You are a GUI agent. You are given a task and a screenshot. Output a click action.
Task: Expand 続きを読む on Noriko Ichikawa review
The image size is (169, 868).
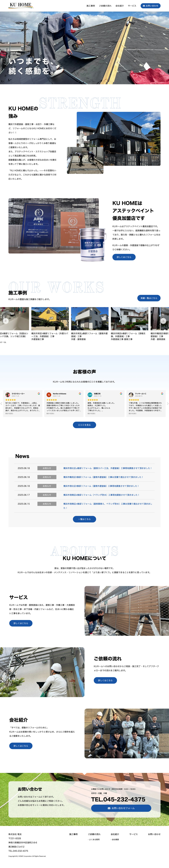tap(50, 413)
